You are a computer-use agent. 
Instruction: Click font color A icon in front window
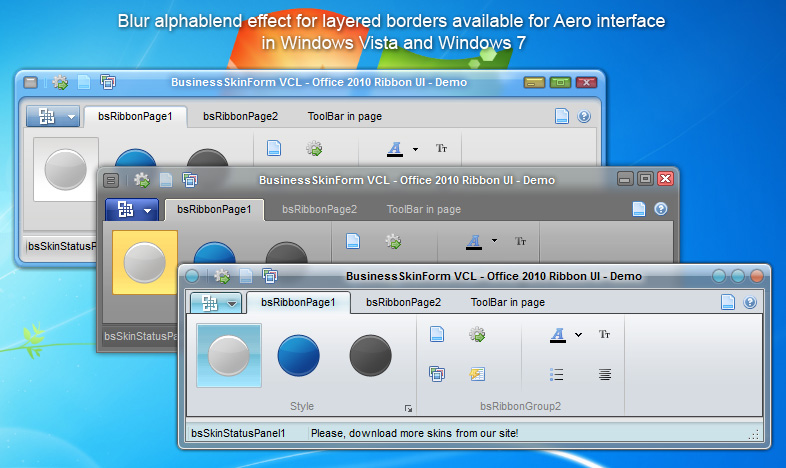click(558, 335)
